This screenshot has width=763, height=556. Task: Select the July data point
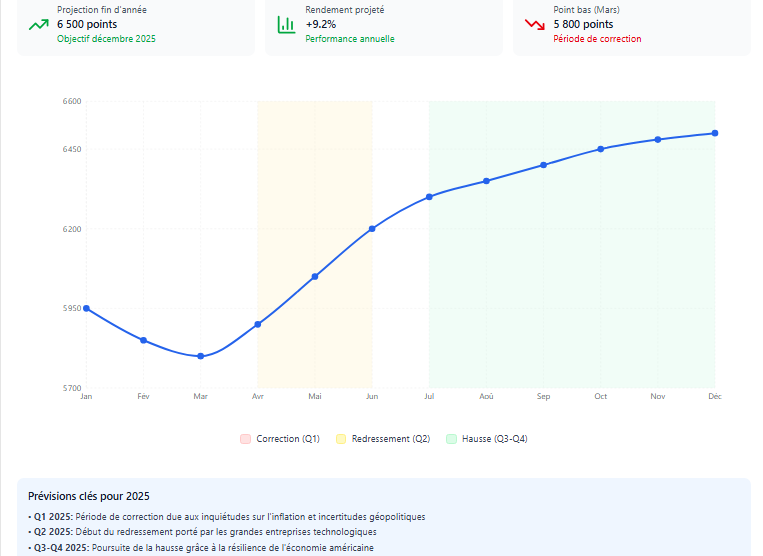pos(429,197)
